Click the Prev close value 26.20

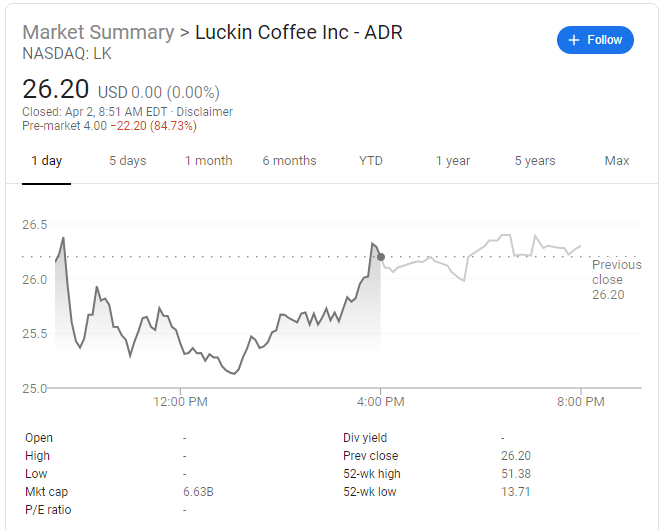click(516, 455)
